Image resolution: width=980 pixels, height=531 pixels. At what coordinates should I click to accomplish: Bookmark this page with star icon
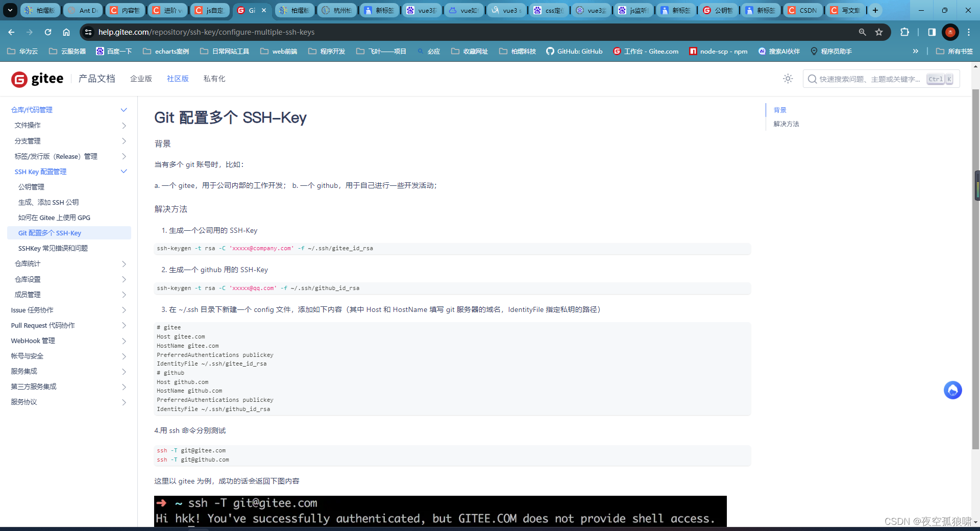(x=879, y=32)
